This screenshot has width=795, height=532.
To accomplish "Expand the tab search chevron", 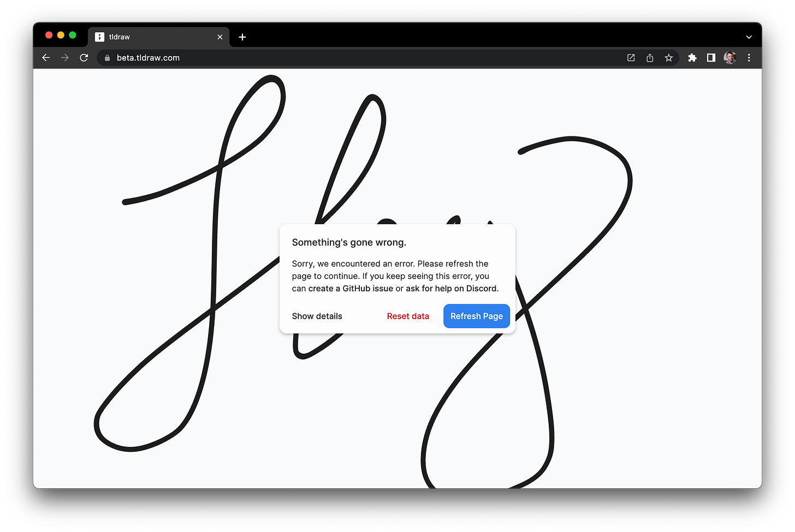I will click(749, 37).
